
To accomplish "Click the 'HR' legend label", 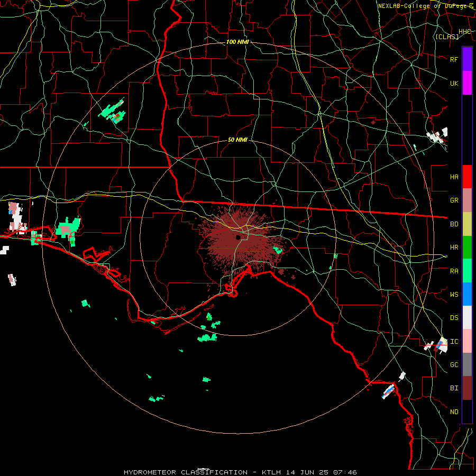I will (454, 248).
